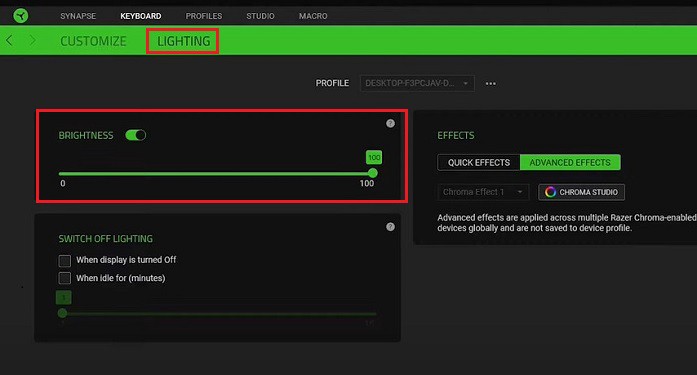This screenshot has width=697, height=375.
Task: Select QUICK EFFECTS button
Action: point(479,163)
